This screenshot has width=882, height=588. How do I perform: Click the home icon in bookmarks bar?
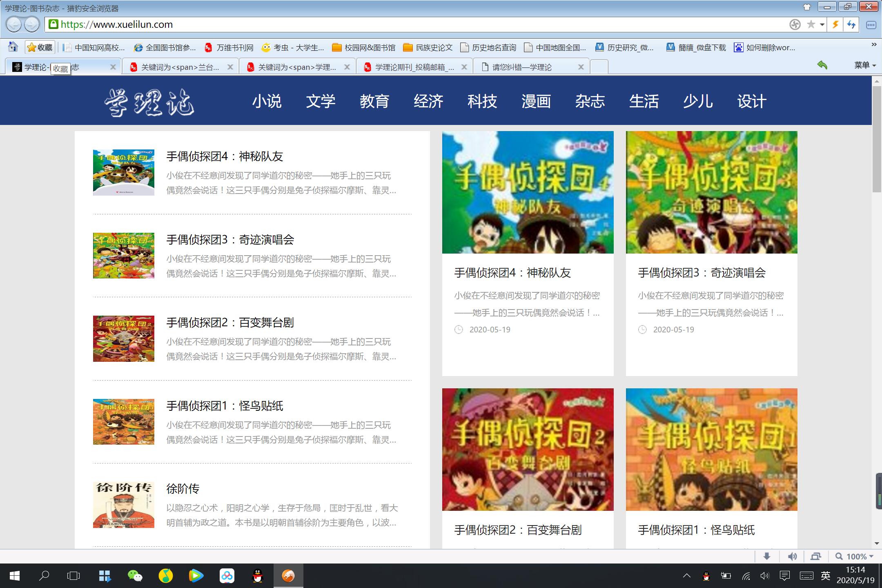[13, 47]
